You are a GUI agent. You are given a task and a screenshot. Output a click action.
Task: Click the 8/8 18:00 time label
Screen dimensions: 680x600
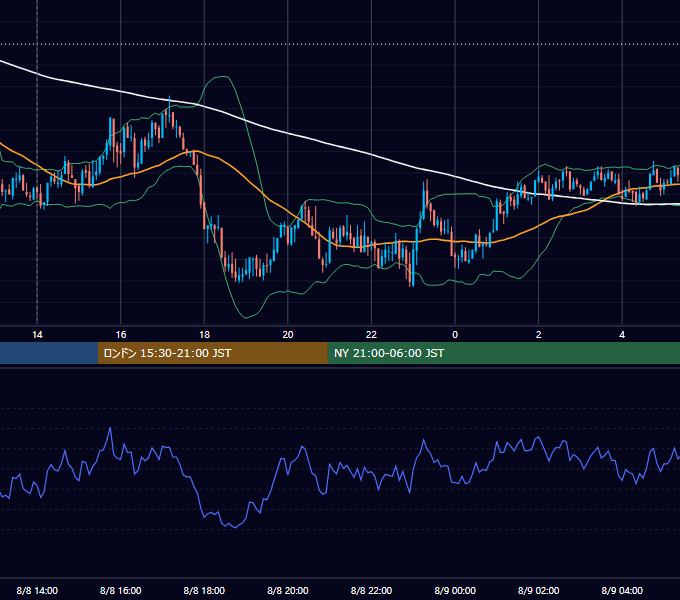coord(204,590)
